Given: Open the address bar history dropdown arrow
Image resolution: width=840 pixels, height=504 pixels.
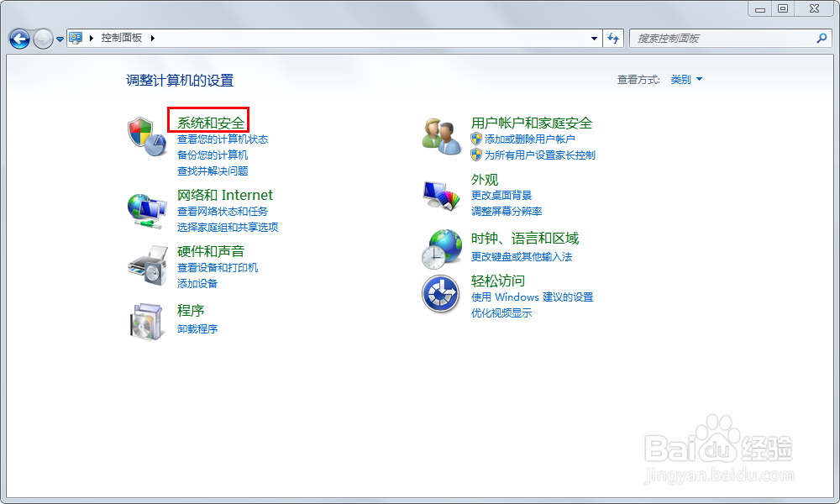Looking at the screenshot, I should (x=594, y=38).
